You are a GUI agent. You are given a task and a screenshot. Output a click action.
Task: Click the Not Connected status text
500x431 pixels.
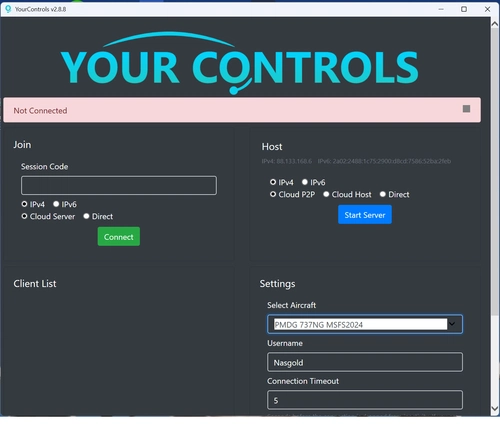point(40,111)
